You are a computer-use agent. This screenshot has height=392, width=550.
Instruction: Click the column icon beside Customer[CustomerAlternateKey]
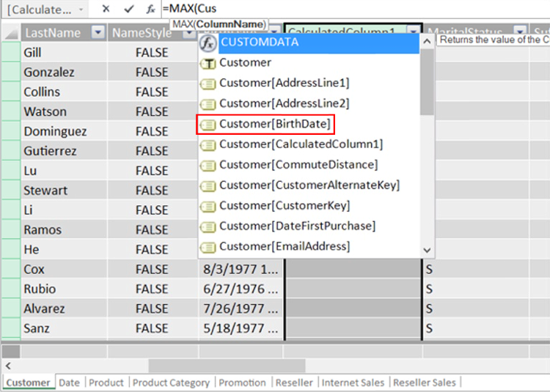coord(208,186)
